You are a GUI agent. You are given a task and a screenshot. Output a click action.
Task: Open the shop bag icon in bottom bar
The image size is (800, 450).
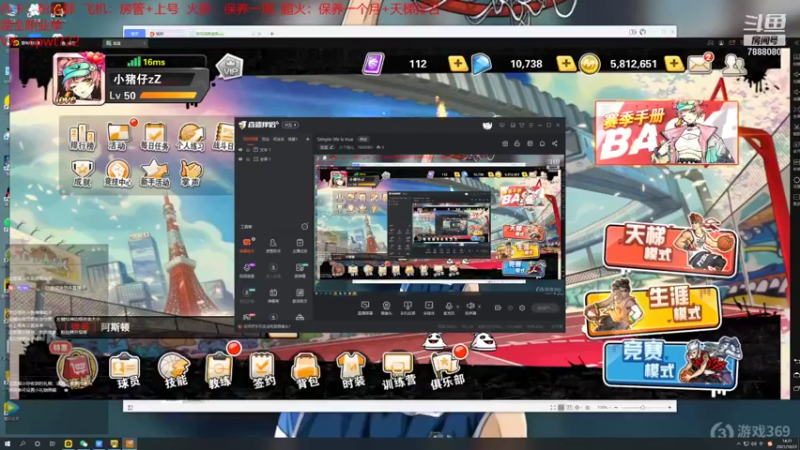[x=78, y=370]
